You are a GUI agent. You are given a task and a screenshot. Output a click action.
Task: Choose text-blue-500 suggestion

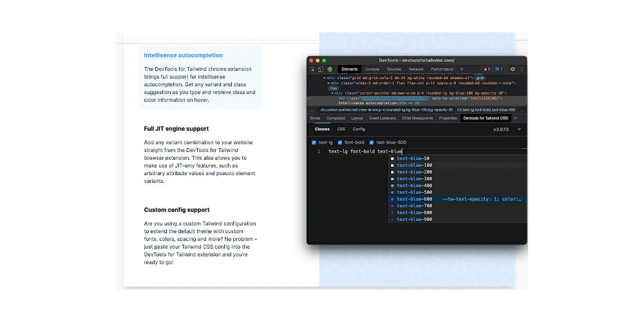tap(457, 192)
